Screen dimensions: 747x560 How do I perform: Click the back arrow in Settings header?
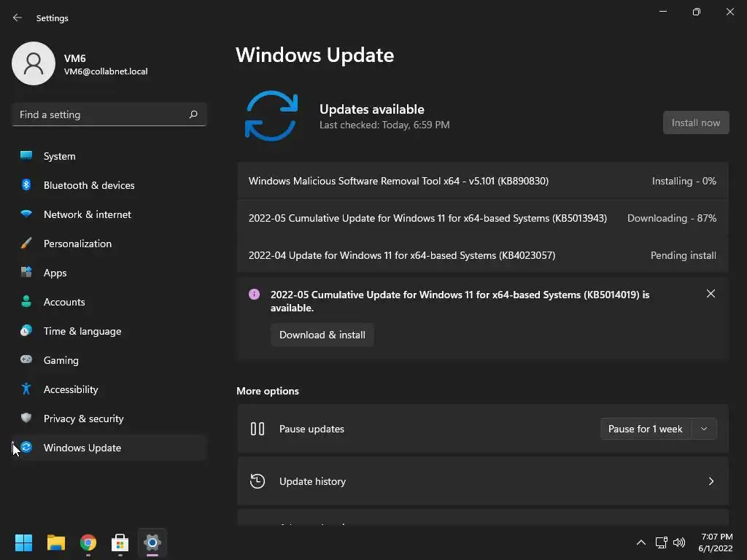(x=18, y=17)
